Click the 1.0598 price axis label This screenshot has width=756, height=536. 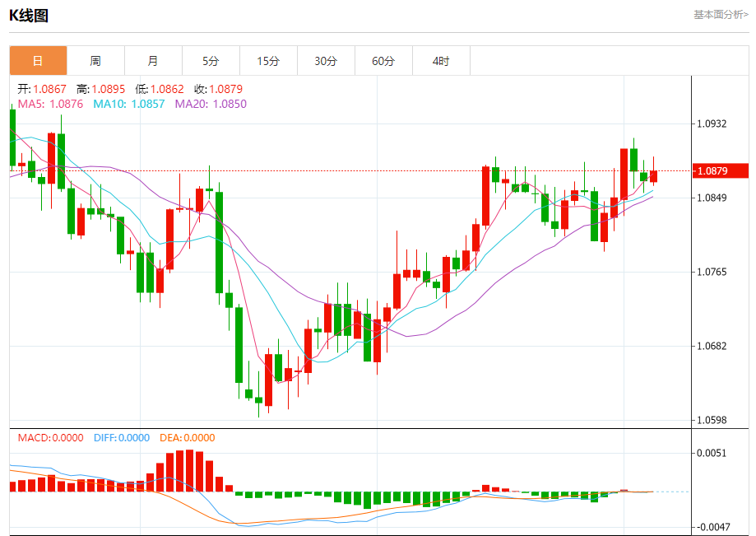(x=712, y=420)
